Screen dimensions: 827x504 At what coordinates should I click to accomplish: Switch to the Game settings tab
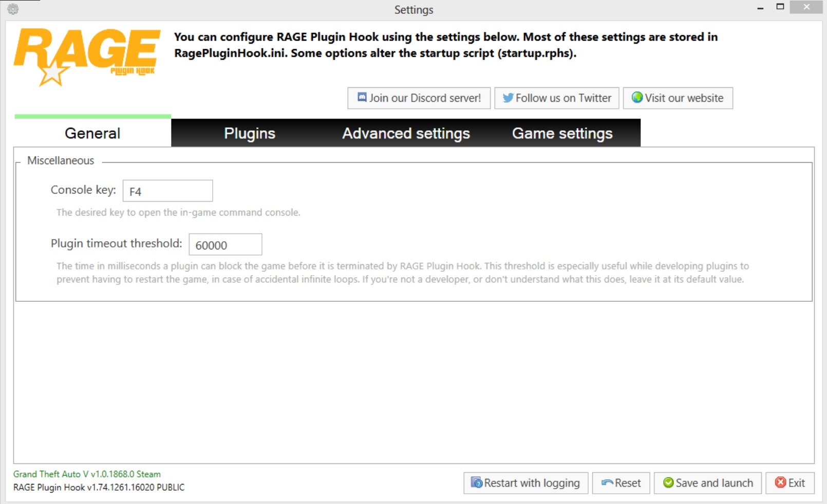coord(562,133)
